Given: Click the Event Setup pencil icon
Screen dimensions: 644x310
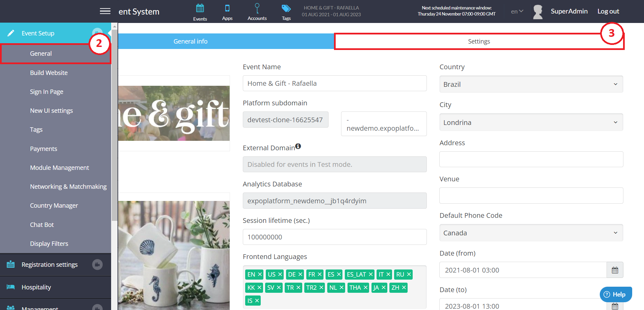Looking at the screenshot, I should [x=11, y=33].
